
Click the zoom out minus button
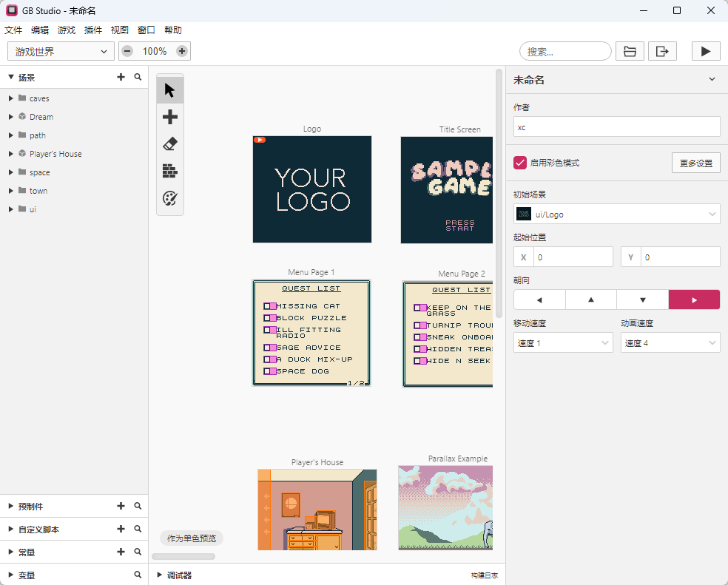click(x=128, y=51)
